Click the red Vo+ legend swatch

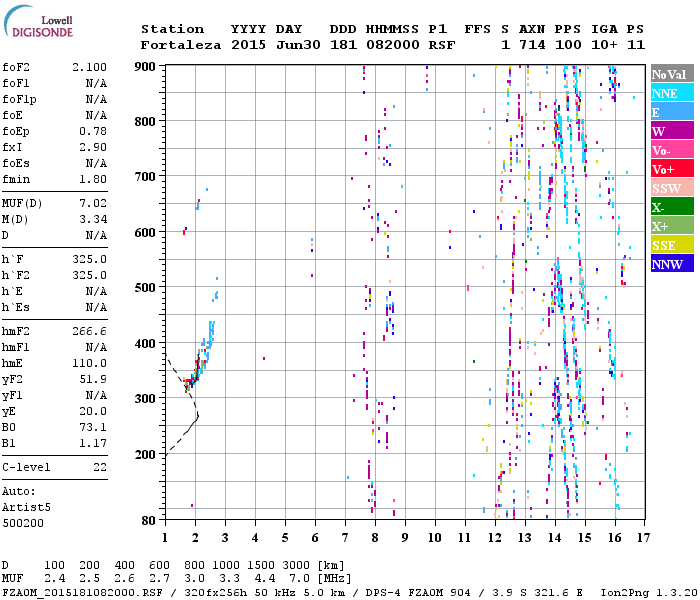[x=669, y=169]
